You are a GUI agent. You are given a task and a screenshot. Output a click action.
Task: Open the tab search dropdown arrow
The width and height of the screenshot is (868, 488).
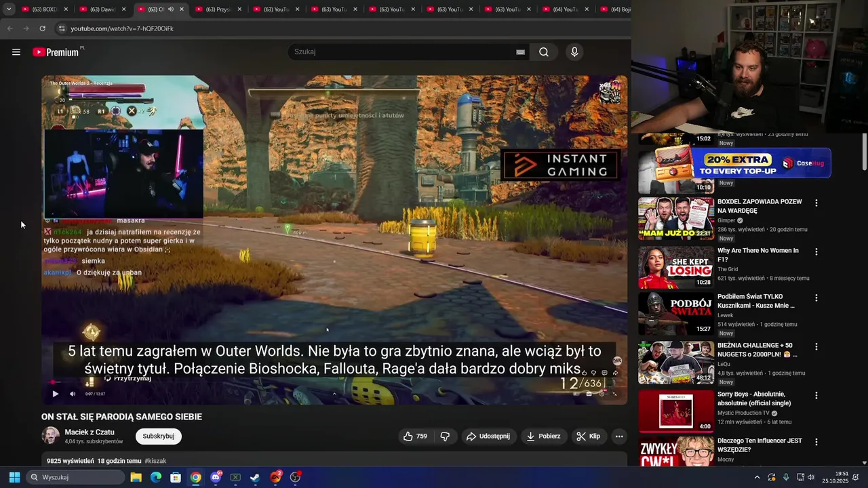[9, 9]
